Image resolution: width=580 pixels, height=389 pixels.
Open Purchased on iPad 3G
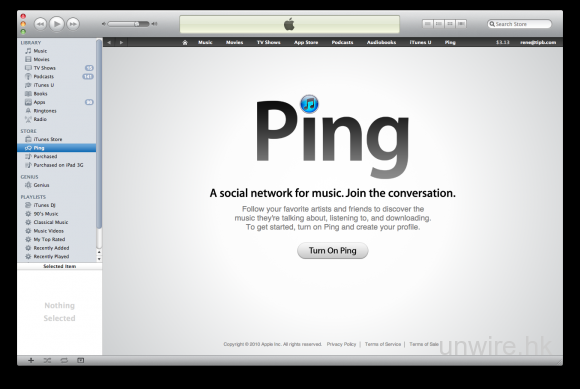(x=57, y=165)
